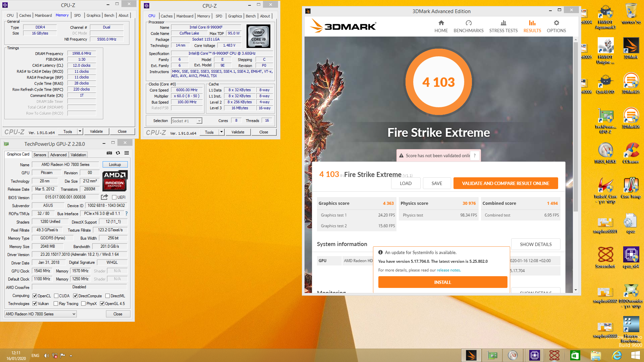The height and width of the screenshot is (362, 644).
Task: Launch 3DMark05 desktop shortcut
Action: 631,84
